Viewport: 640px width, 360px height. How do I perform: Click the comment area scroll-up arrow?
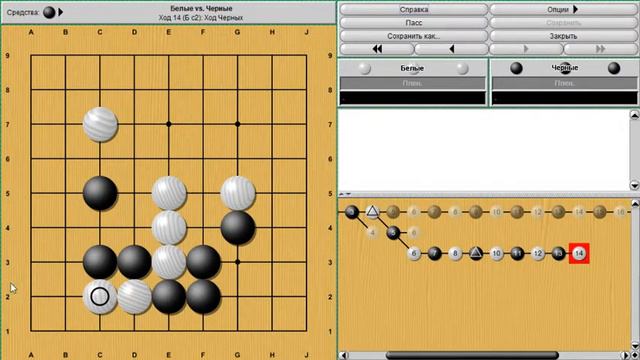click(x=635, y=116)
